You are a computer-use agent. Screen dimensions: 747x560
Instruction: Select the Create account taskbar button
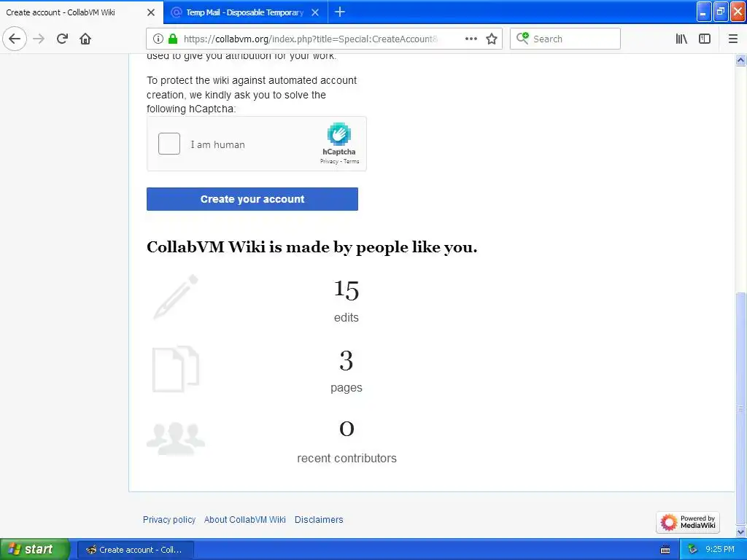click(x=136, y=550)
